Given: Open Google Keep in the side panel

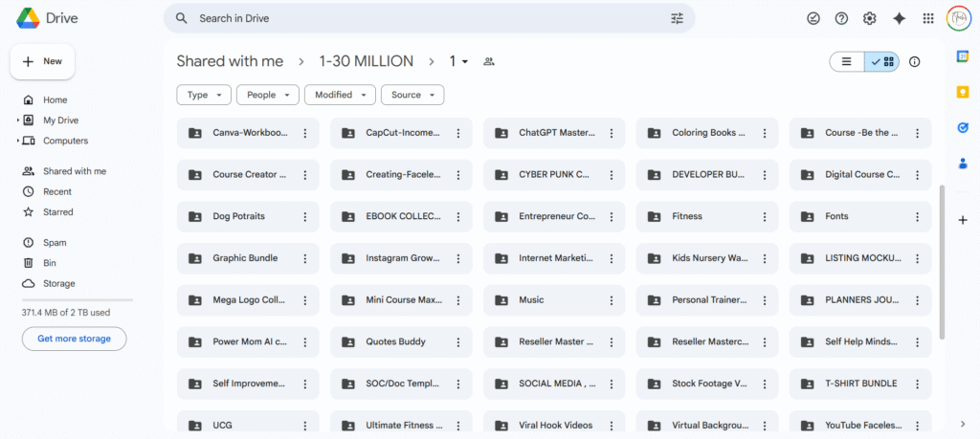Looking at the screenshot, I should click(x=963, y=92).
